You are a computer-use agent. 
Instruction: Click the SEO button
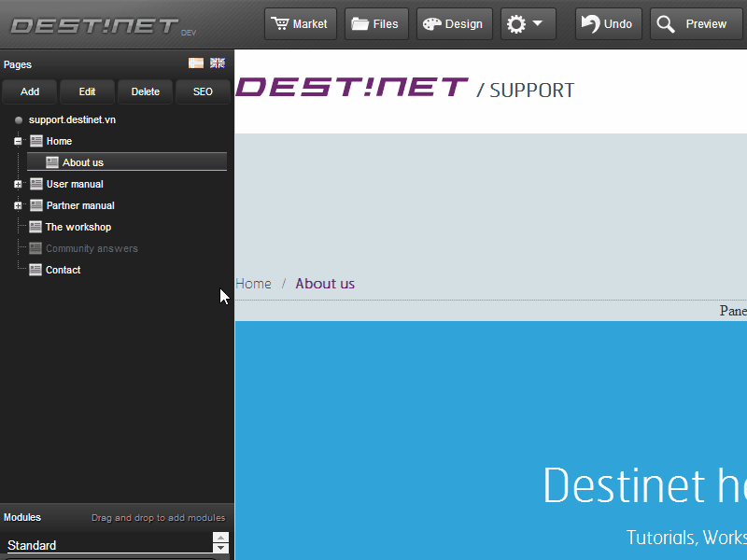203,91
